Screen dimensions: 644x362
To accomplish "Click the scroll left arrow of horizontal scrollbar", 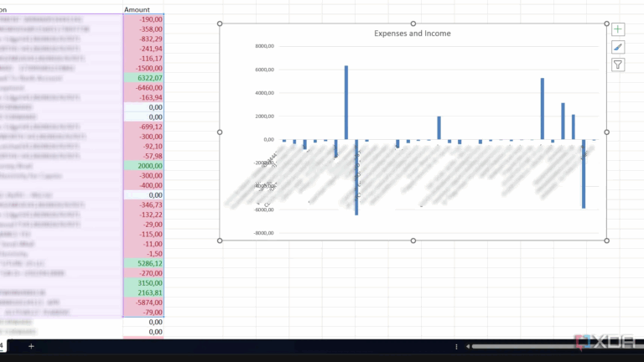I will click(468, 346).
